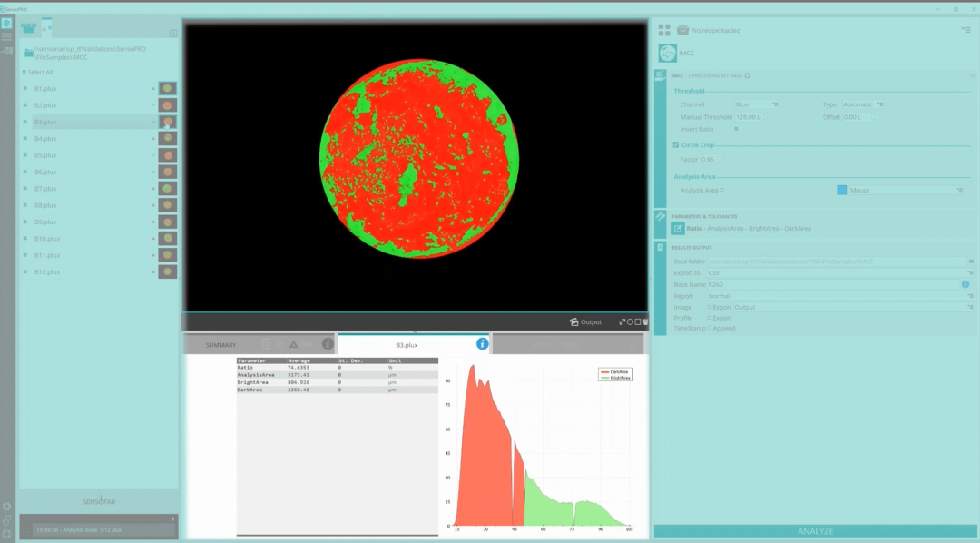Screen dimensions: 980x543
Task: Open the B7.plux thumbnail preview
Action: point(167,188)
